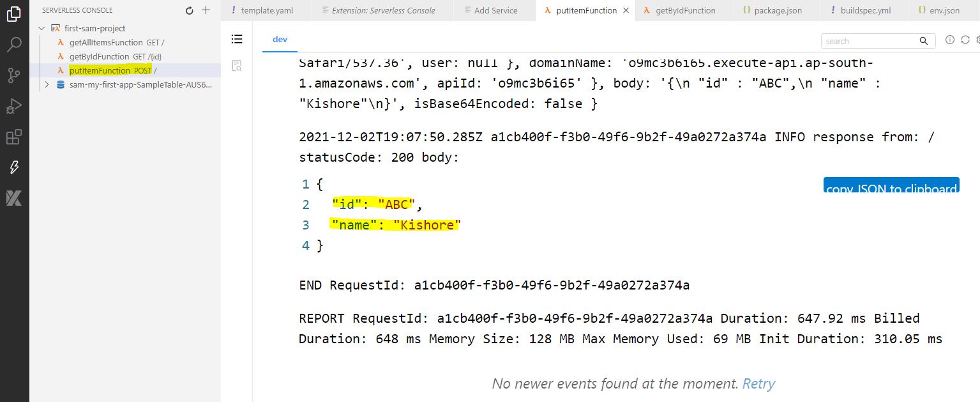Collapse the first-sam-project tree node
980x402 pixels.
[x=42, y=29]
